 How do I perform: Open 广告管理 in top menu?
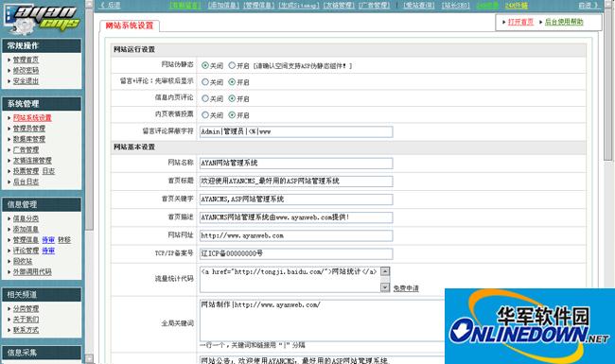(375, 5)
